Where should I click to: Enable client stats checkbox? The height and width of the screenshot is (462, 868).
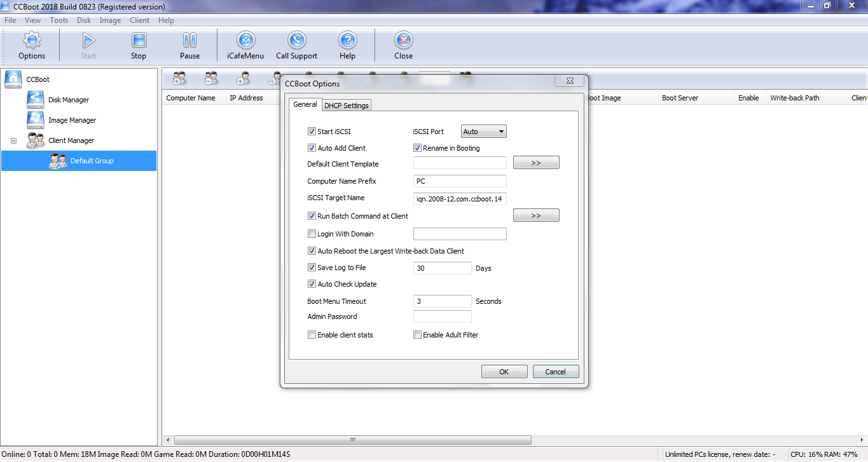click(312, 335)
